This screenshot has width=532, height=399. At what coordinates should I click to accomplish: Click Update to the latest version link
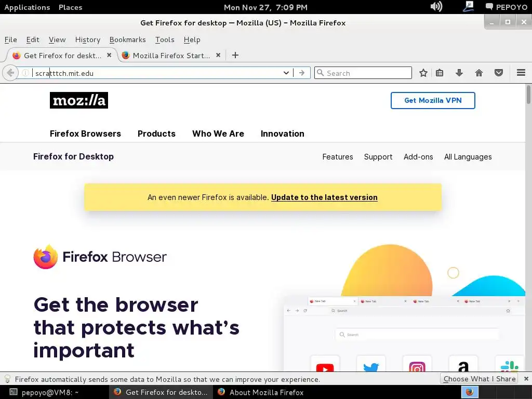(x=324, y=197)
